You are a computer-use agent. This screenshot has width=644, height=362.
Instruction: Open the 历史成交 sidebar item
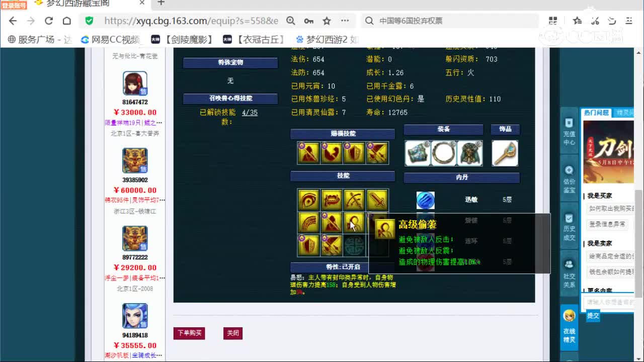569,227
